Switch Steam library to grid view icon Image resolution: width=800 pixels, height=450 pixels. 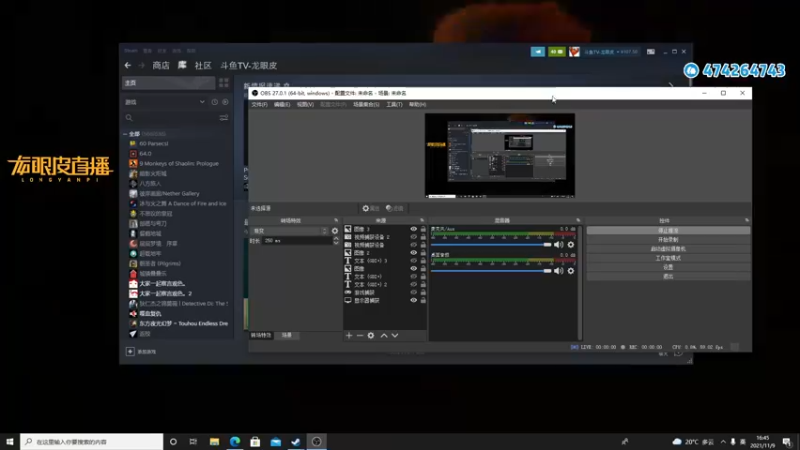[223, 83]
